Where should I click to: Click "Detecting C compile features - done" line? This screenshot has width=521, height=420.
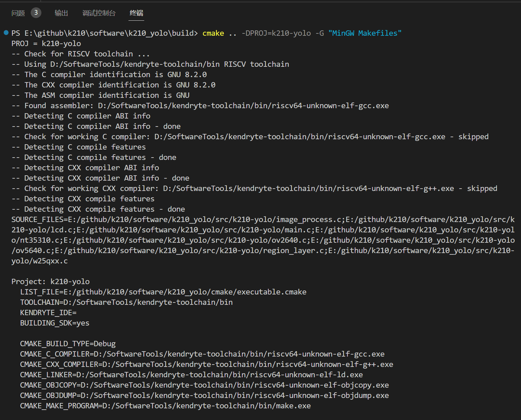pyautogui.click(x=94, y=158)
